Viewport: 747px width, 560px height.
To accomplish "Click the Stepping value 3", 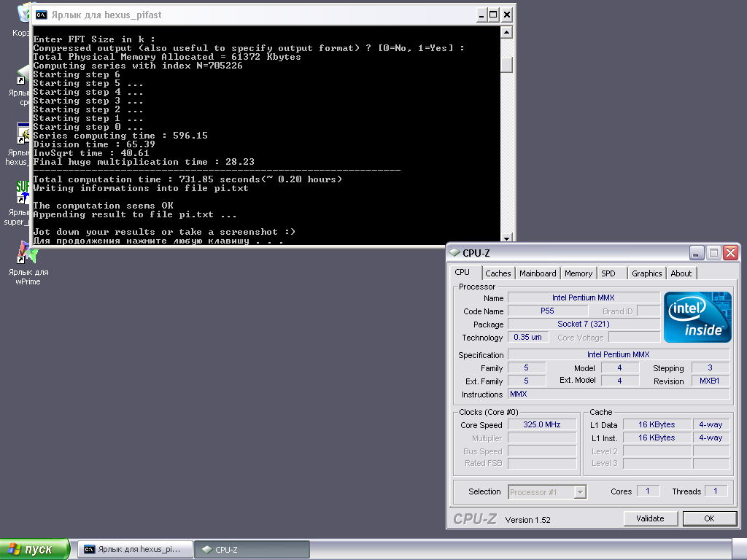I will tap(710, 367).
